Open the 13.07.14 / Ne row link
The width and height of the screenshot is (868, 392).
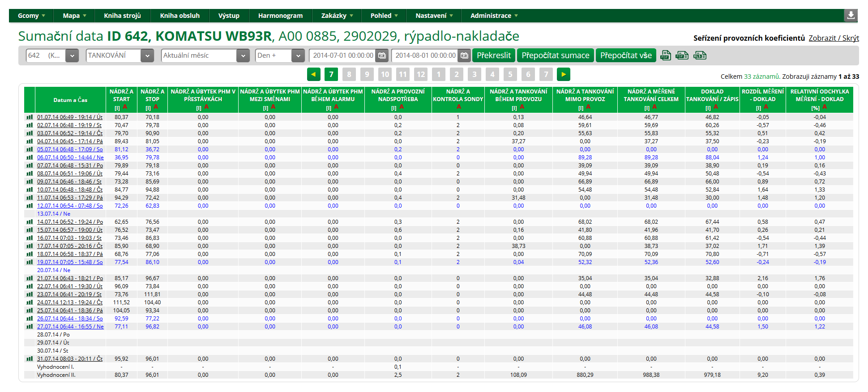[54, 214]
